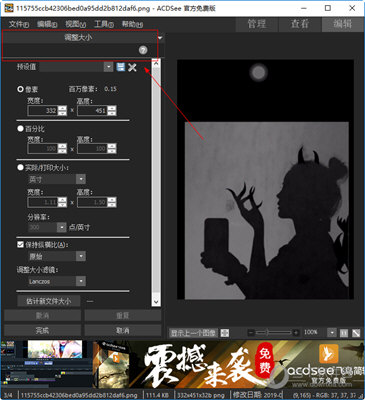
Task: Click the 重复 redo button
Action: [123, 316]
